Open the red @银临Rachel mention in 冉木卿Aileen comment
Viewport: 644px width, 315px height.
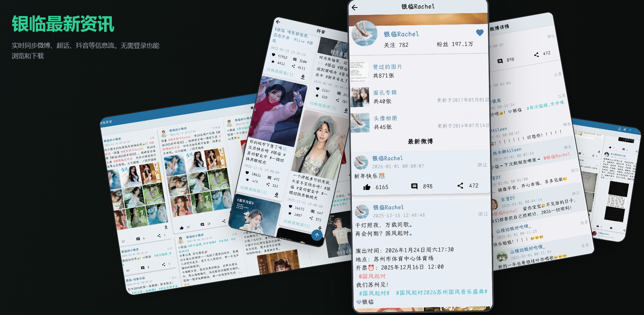(557, 155)
